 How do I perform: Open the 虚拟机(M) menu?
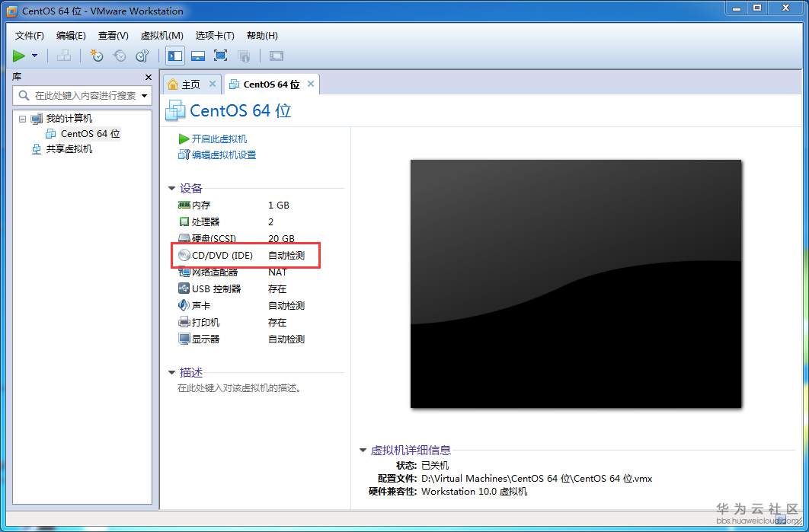(162, 36)
